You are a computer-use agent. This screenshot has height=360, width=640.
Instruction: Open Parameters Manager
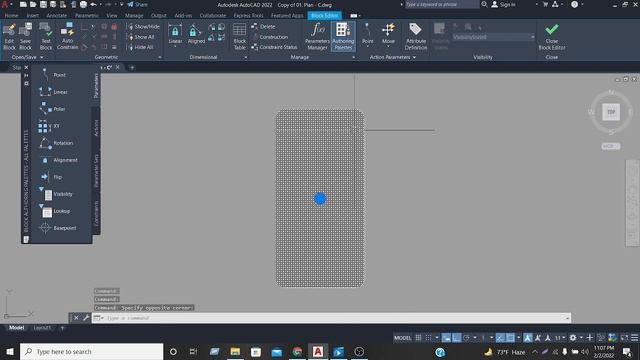(x=317, y=36)
